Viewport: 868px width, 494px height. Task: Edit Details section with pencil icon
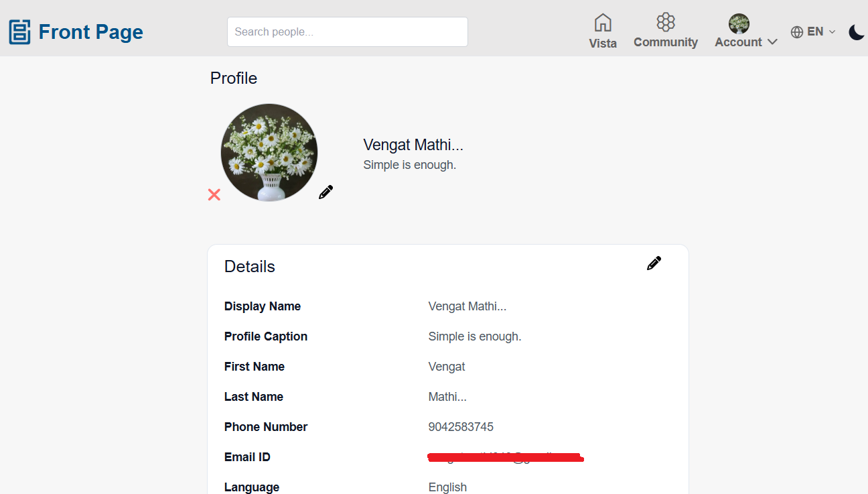click(654, 263)
